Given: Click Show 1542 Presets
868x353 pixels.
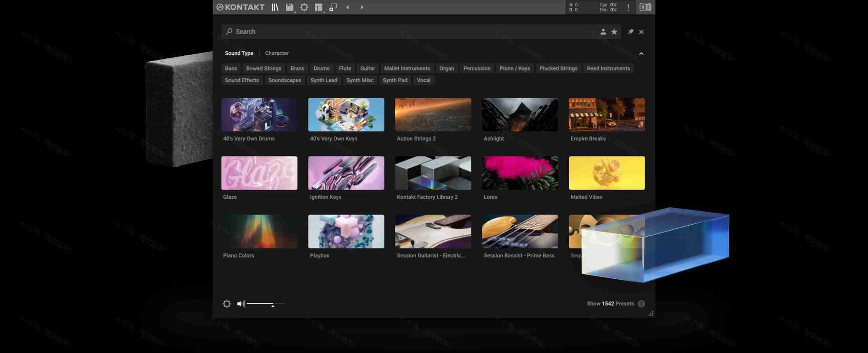Looking at the screenshot, I should point(610,303).
